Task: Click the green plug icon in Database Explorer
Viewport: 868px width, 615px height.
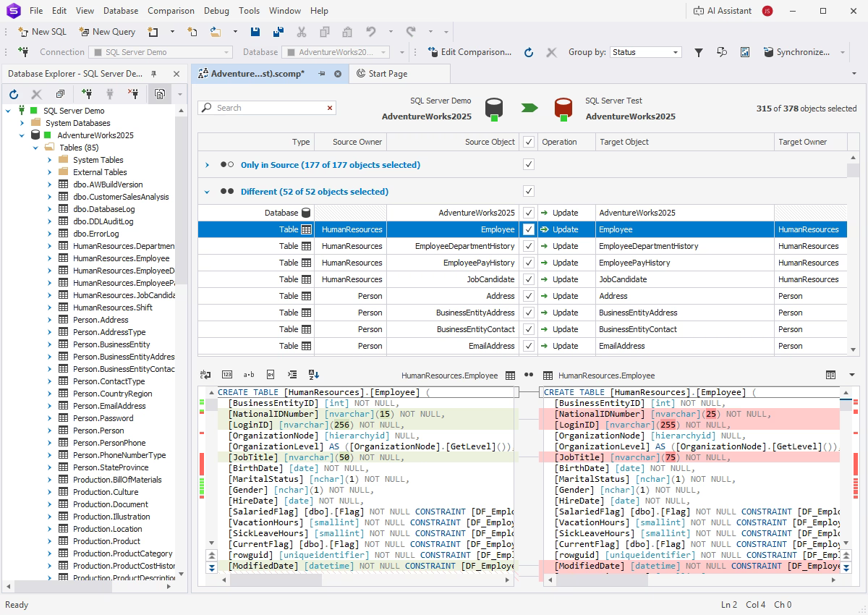Action: [x=88, y=94]
